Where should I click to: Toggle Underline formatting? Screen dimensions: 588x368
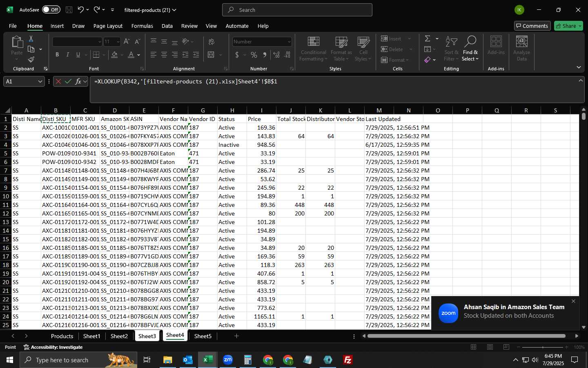pos(78,54)
